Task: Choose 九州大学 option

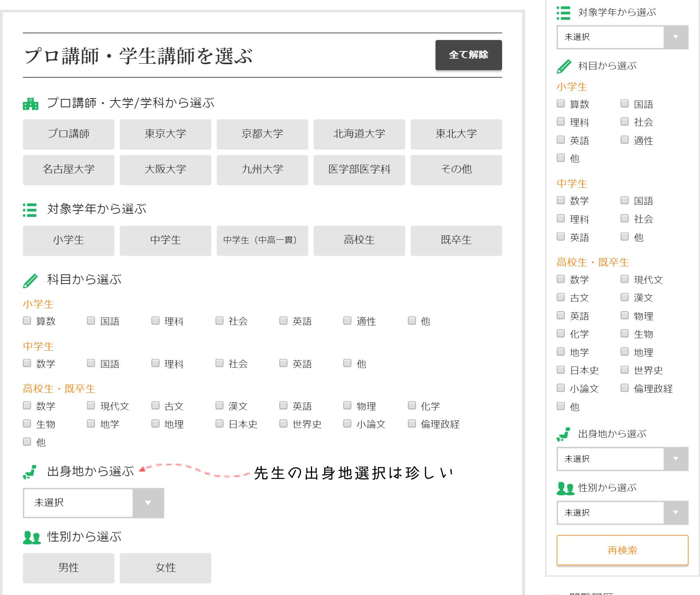Action: coord(263,170)
